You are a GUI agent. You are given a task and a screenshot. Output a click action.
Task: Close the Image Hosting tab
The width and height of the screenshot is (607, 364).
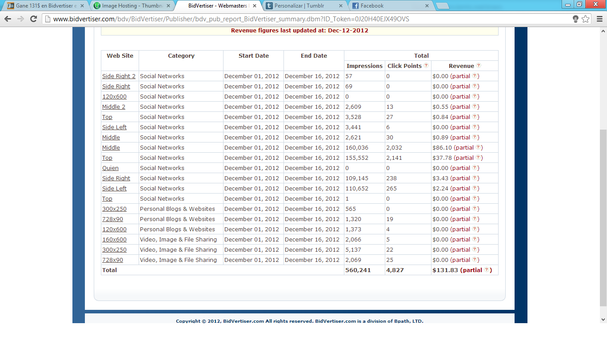click(168, 6)
